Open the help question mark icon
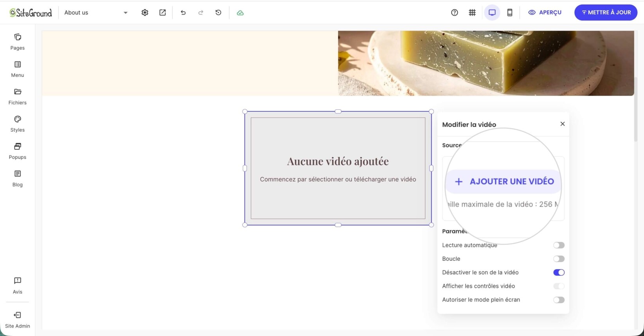This screenshot has width=644, height=336. point(454,13)
